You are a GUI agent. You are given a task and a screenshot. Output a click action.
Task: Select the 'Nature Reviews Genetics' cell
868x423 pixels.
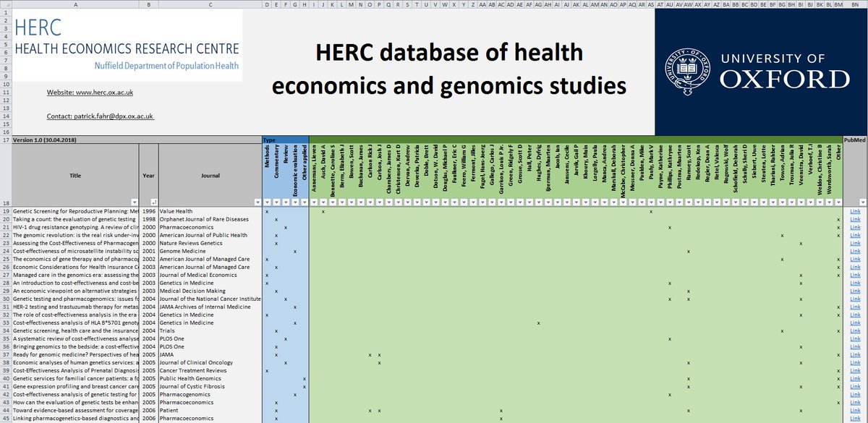(210, 243)
